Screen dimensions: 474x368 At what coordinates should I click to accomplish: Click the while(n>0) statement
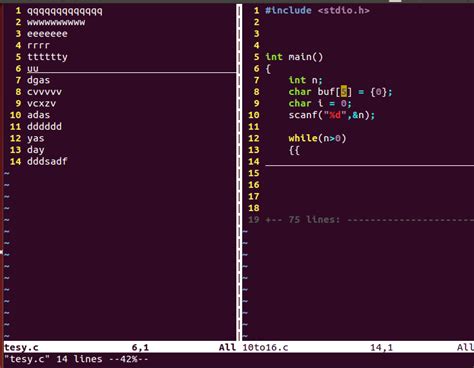pos(317,138)
